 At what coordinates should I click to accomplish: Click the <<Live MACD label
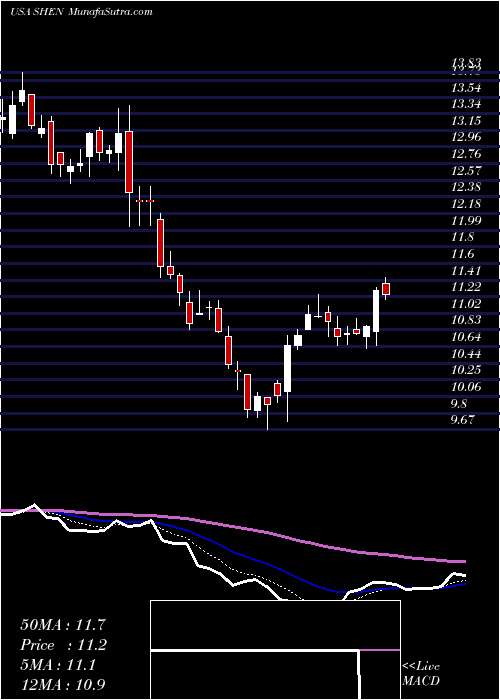tap(421, 673)
